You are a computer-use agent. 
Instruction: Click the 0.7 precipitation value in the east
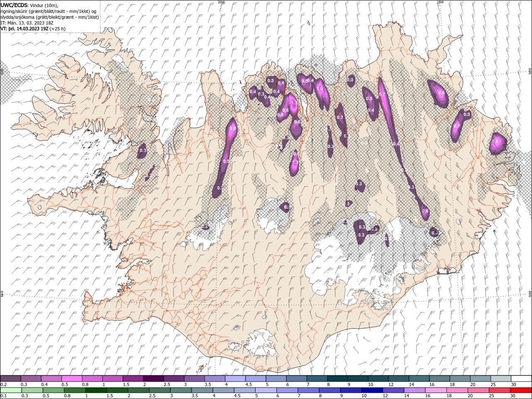click(x=457, y=126)
